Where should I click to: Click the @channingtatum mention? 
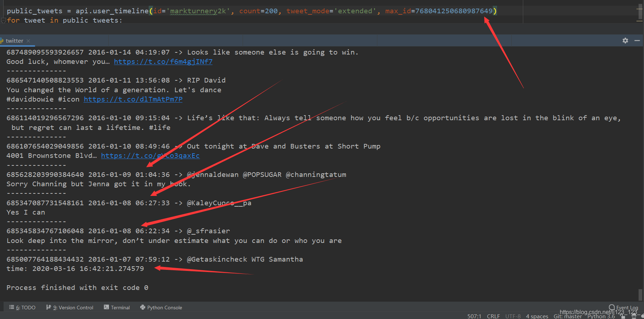316,175
